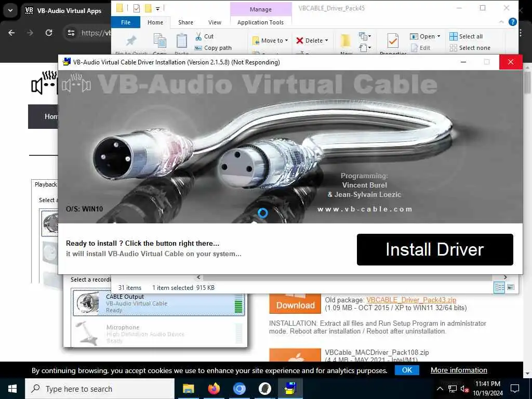This screenshot has width=532, height=399.
Task: Switch Explorer to large icons view icon
Action: (x=511, y=287)
